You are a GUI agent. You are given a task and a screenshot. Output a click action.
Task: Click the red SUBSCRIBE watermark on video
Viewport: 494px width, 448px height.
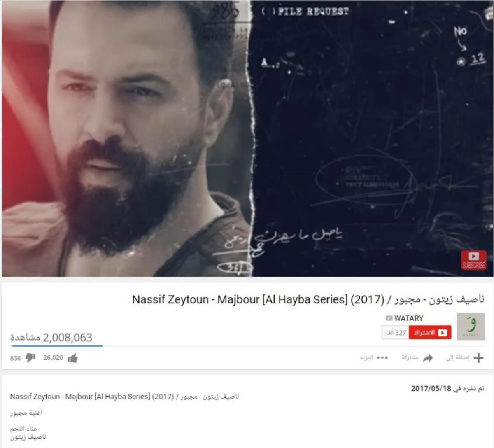click(x=473, y=261)
